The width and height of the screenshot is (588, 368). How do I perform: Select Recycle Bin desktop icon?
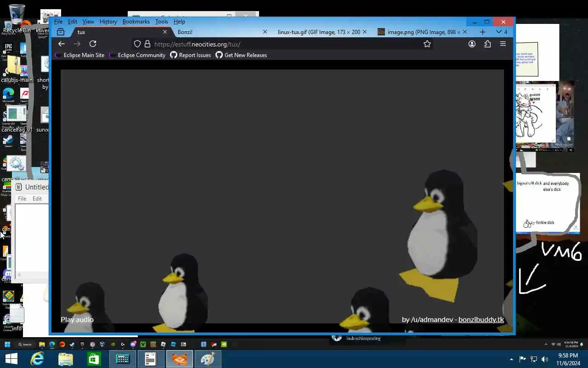[17, 19]
